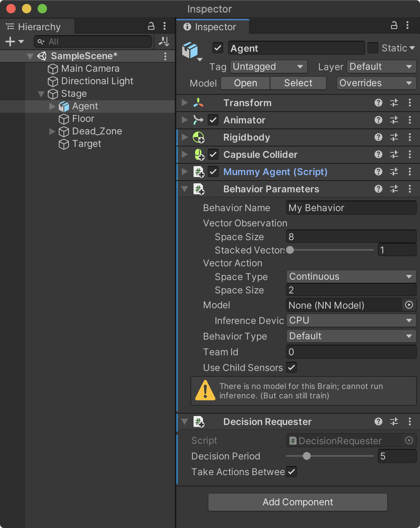The width and height of the screenshot is (420, 528).
Task: Click the Hierarchy sort order icon
Action: pos(164,41)
